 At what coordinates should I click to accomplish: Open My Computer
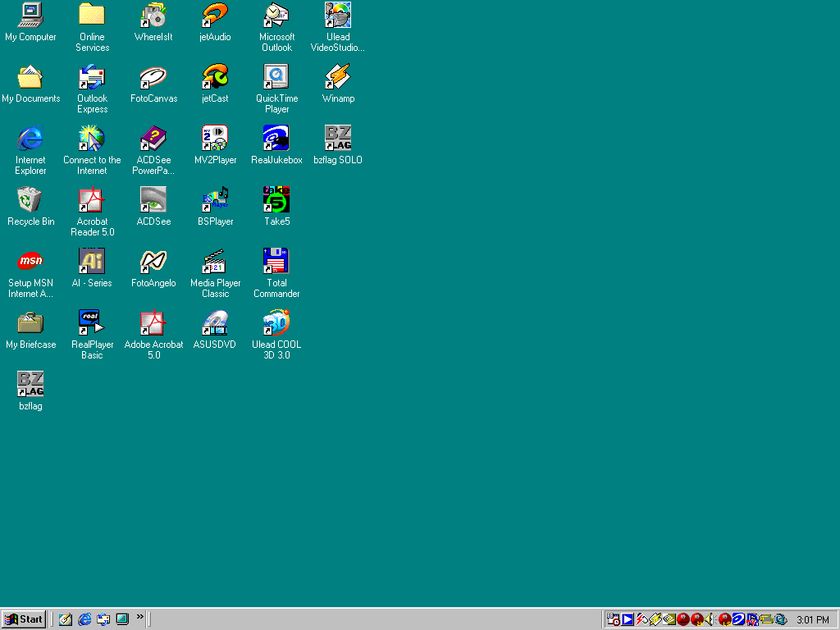pos(30,16)
